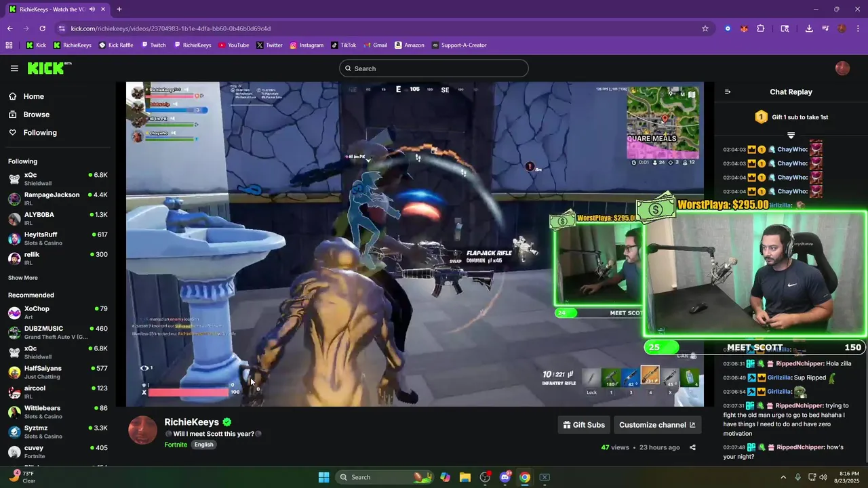Viewport: 868px width, 488px height.
Task: Click the Kick search field
Action: (434, 68)
